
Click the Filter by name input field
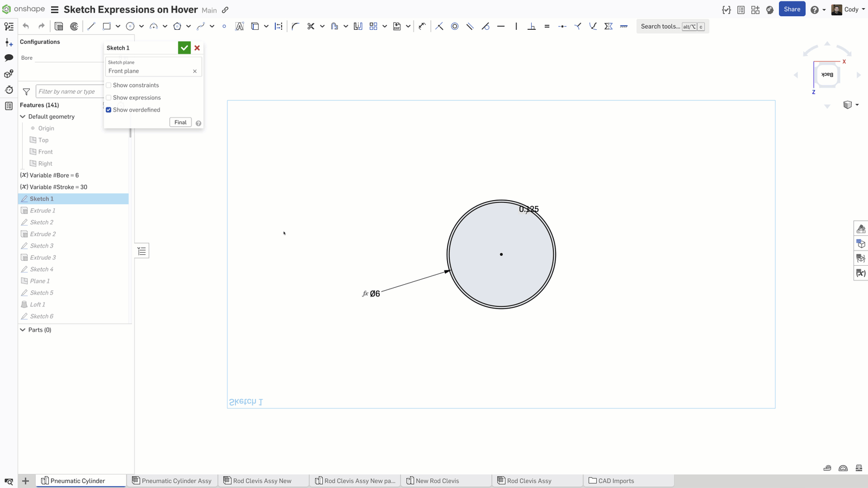click(x=69, y=92)
